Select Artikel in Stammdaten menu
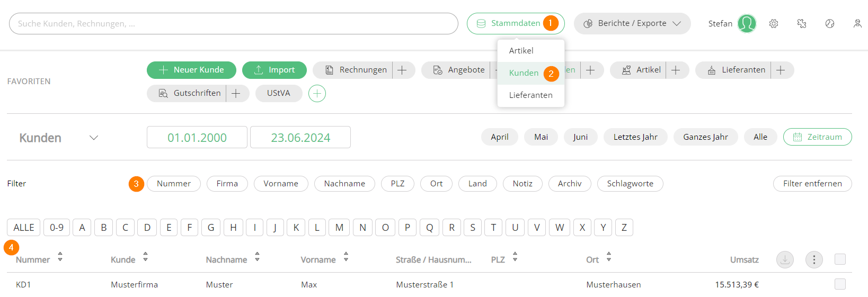This screenshot has width=868, height=297. [531, 51]
